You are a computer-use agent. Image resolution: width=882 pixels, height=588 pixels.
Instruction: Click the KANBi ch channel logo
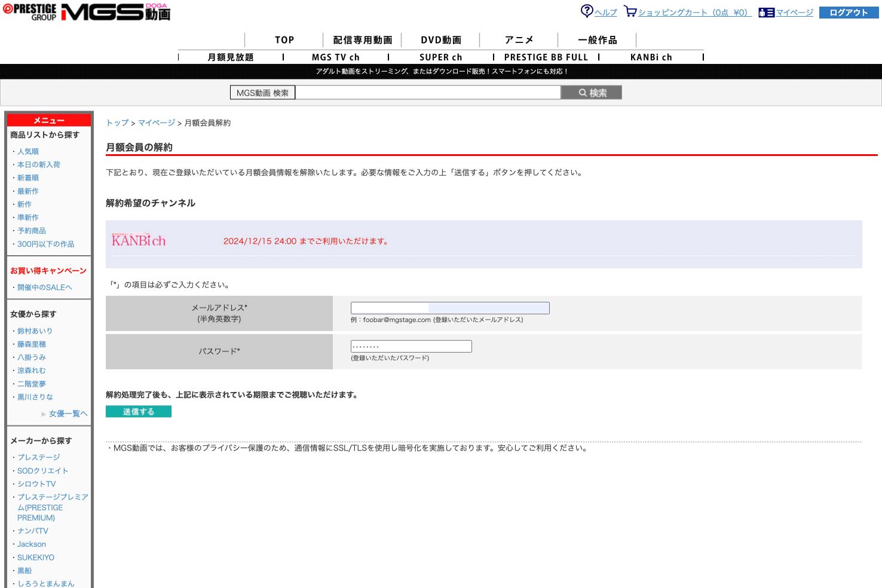point(139,240)
